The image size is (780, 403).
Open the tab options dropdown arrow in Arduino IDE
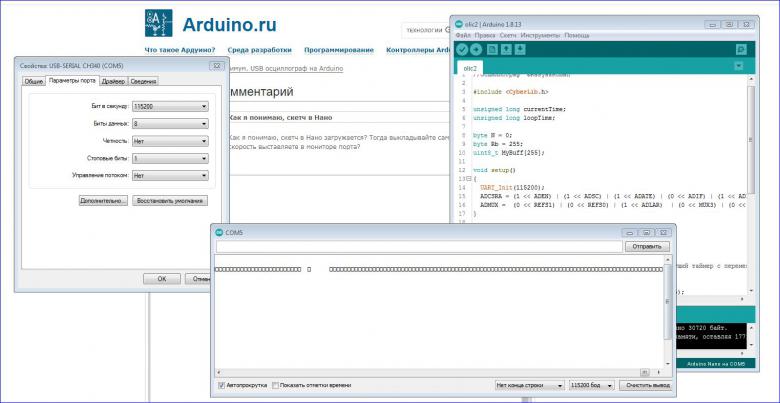coord(738,66)
